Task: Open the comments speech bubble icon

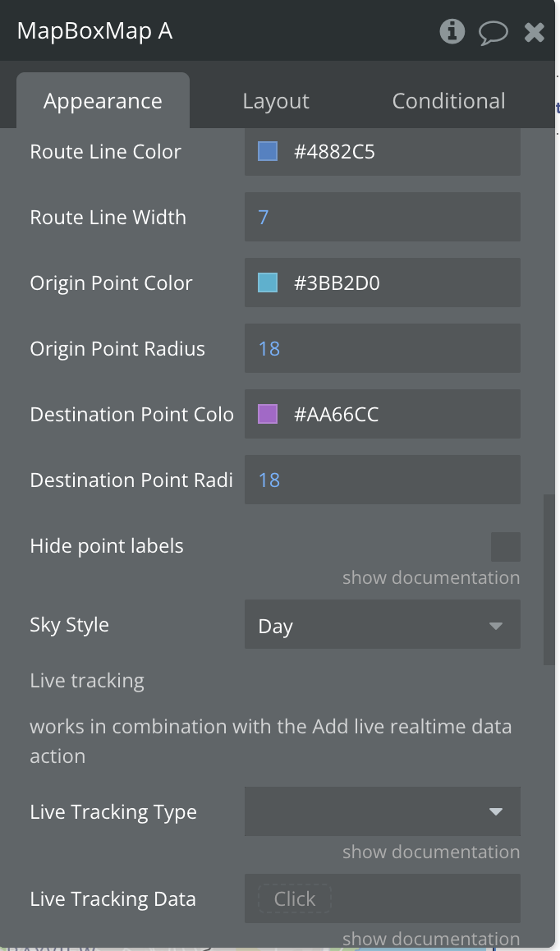Action: [x=493, y=31]
